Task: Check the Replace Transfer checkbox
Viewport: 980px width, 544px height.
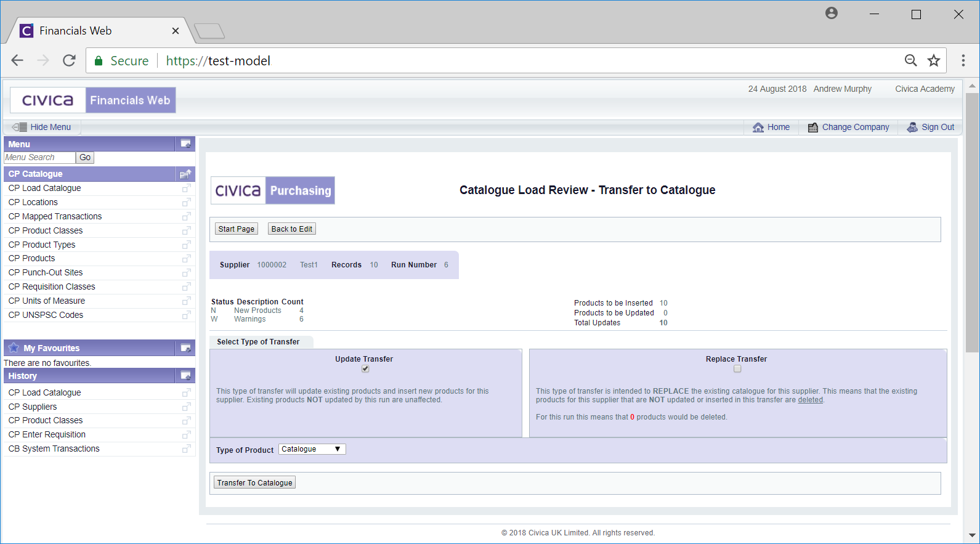Action: (x=737, y=369)
